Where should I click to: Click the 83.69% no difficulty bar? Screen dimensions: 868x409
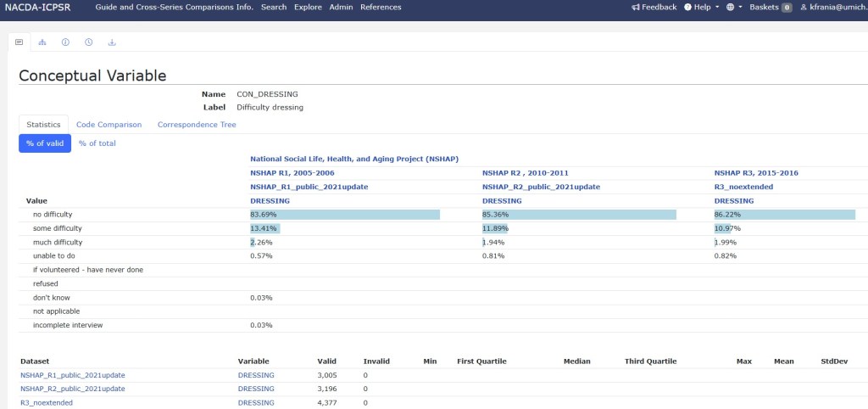pyautogui.click(x=345, y=215)
